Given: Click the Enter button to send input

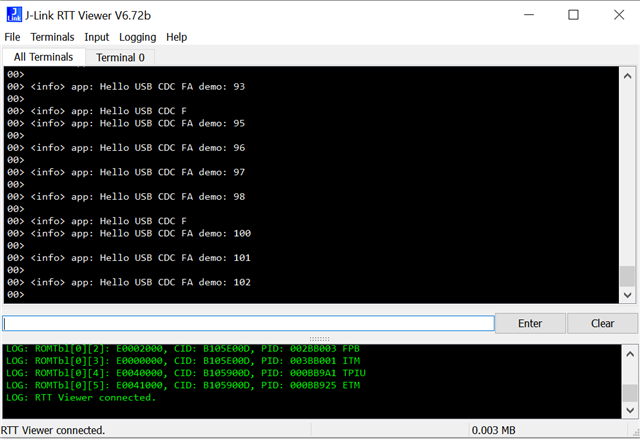Looking at the screenshot, I should pyautogui.click(x=530, y=324).
